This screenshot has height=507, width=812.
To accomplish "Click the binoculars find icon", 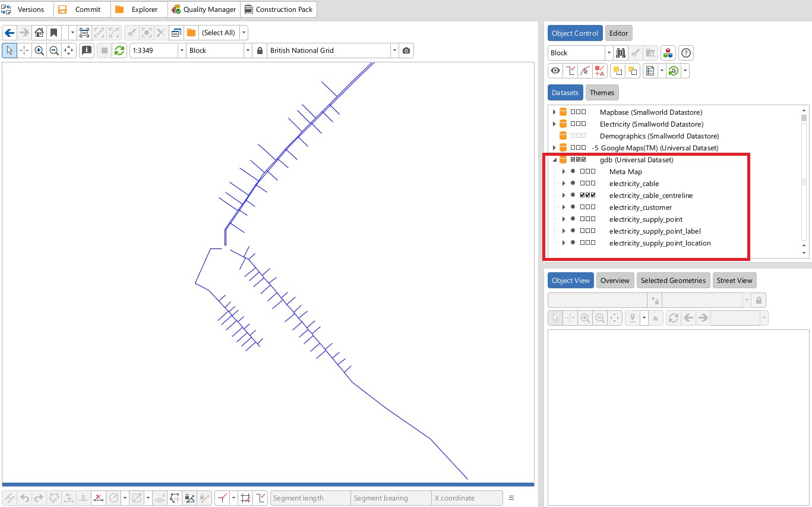I will tap(621, 53).
